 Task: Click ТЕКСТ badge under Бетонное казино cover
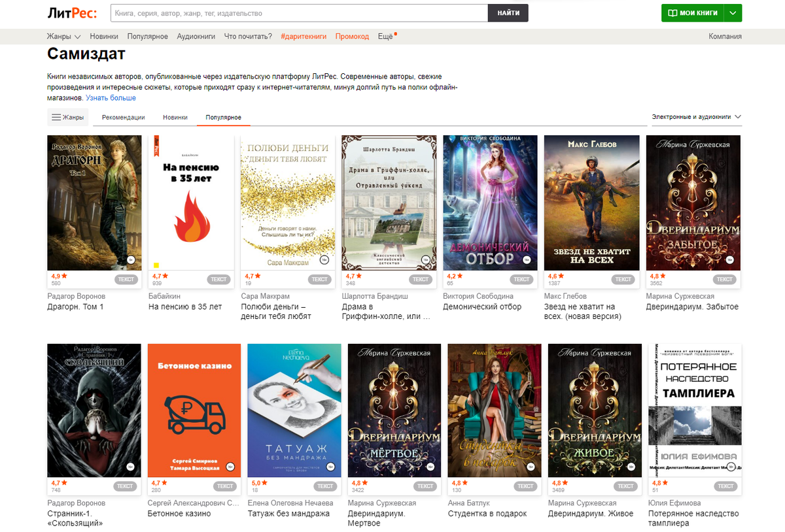(225, 486)
